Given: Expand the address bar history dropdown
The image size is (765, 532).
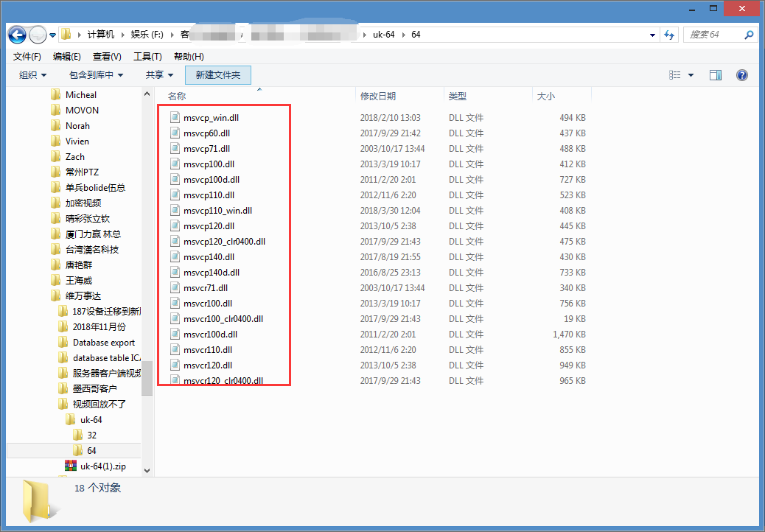Looking at the screenshot, I should point(652,35).
